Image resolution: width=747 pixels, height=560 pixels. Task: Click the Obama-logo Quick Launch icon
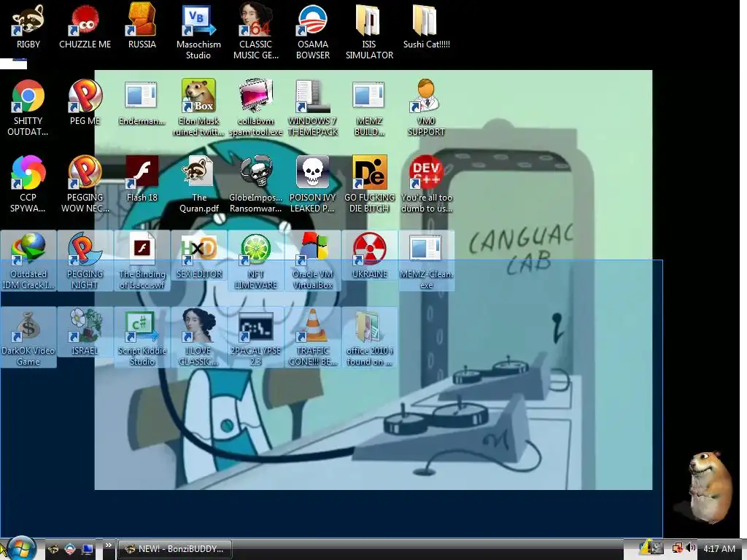[69, 549]
